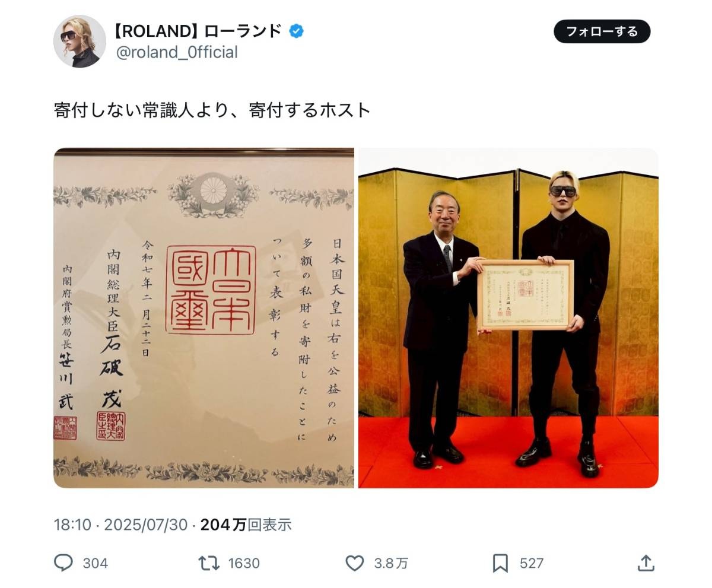Open ROLAND's profile avatar picture
The height and width of the screenshot is (588, 712).
pos(80,42)
